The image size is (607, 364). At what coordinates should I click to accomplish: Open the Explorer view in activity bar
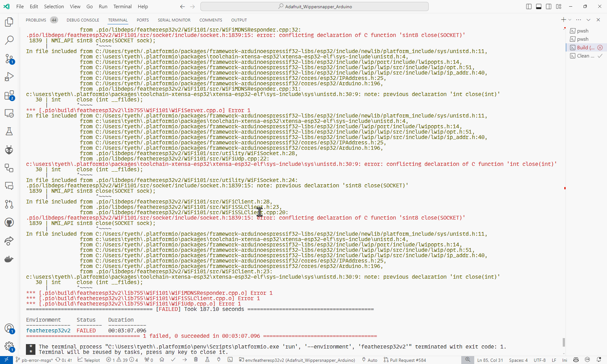[9, 22]
